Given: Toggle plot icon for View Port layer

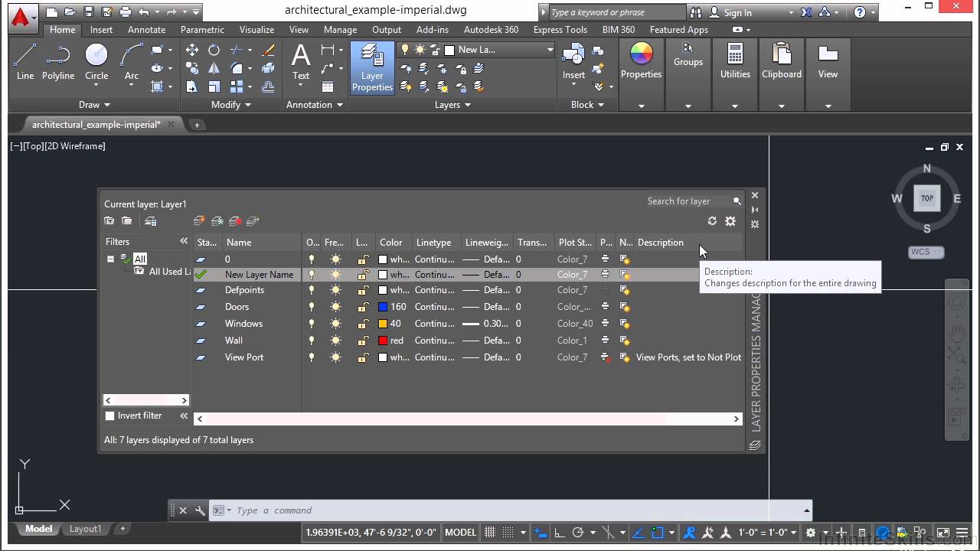Looking at the screenshot, I should tap(605, 357).
